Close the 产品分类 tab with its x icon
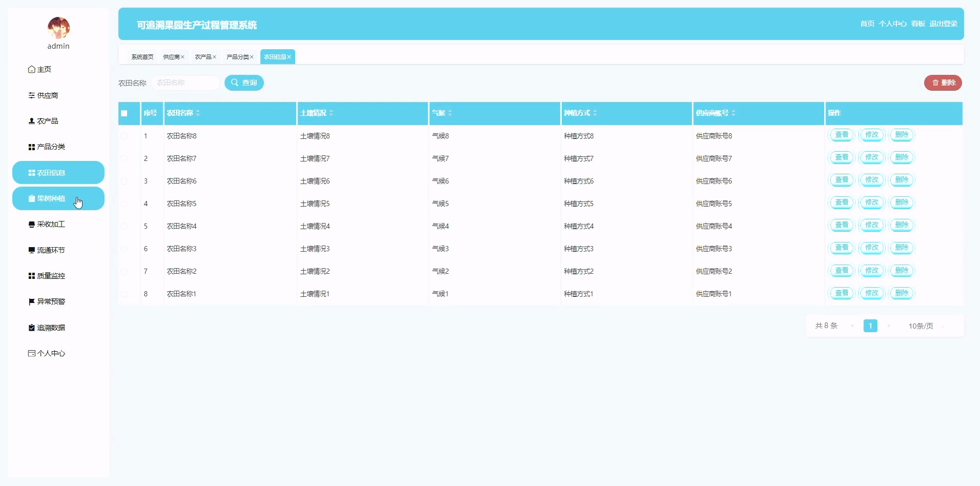The height and width of the screenshot is (486, 980). point(252,57)
